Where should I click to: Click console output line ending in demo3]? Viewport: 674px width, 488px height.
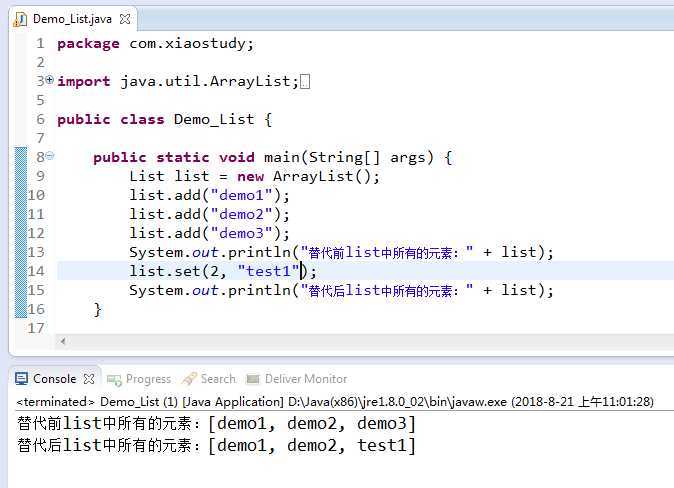[217, 424]
